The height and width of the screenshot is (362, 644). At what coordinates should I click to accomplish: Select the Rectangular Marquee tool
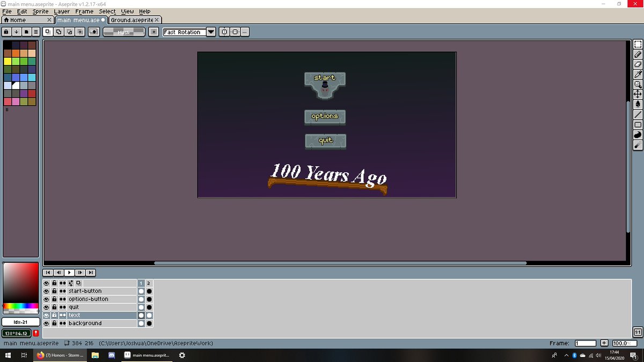click(x=638, y=45)
